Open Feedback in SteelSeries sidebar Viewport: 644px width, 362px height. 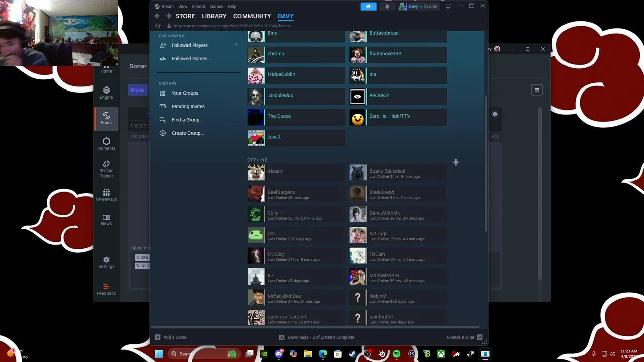(x=106, y=289)
